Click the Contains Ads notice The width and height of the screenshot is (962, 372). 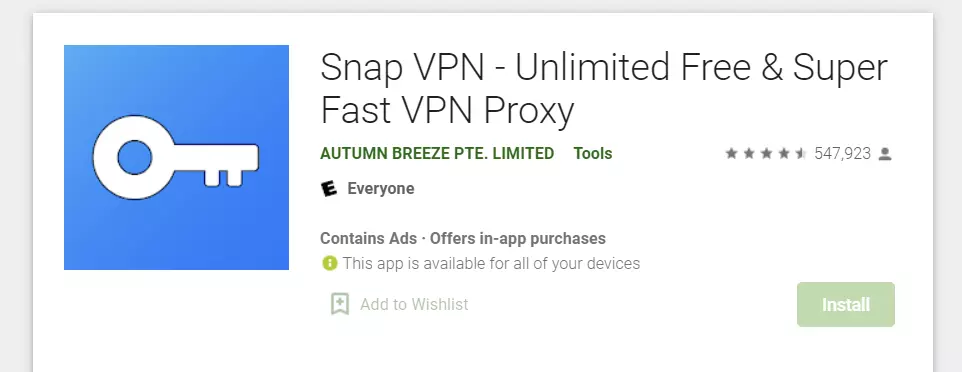(x=368, y=238)
